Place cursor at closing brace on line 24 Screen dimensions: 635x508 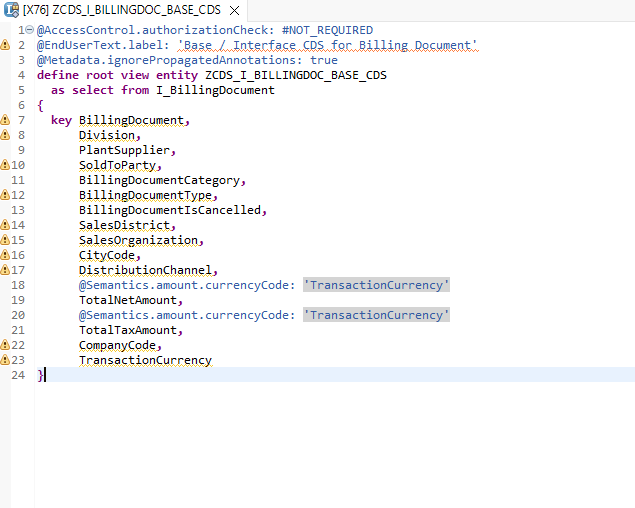[x=40, y=375]
